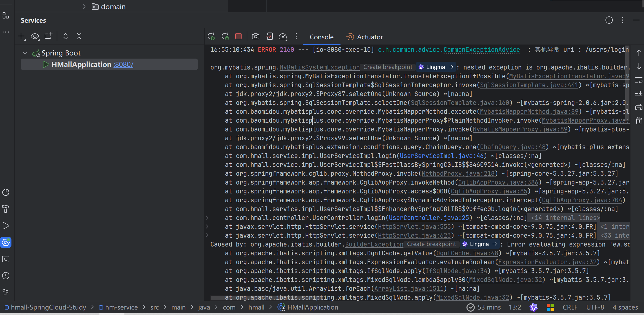Click the 53 mins time tracker
Screen dimensions: 644x315
[484, 307]
